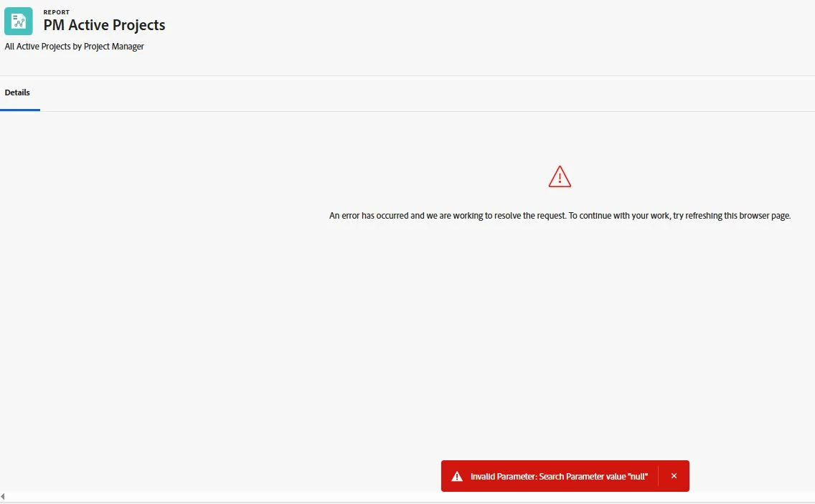Click the horizontal scrollbar track
Screen dimensions: 815x504
407,498
